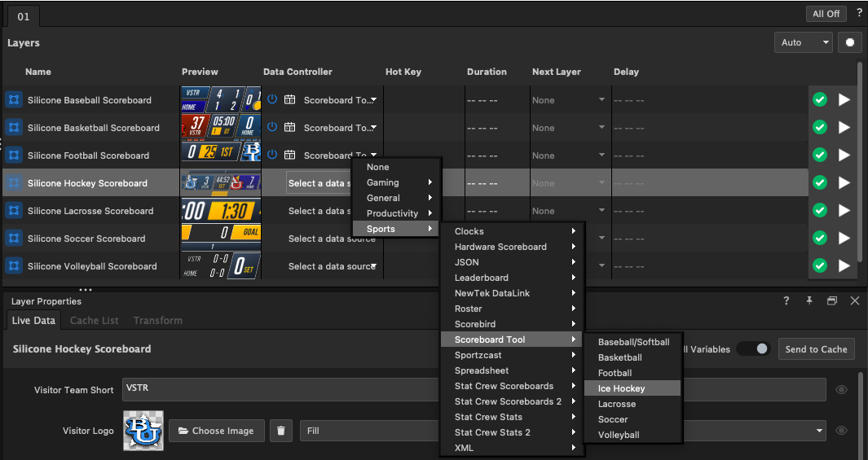Expand the Hardware Scoreboard submenu
This screenshot has width=868, height=460.
click(512, 247)
